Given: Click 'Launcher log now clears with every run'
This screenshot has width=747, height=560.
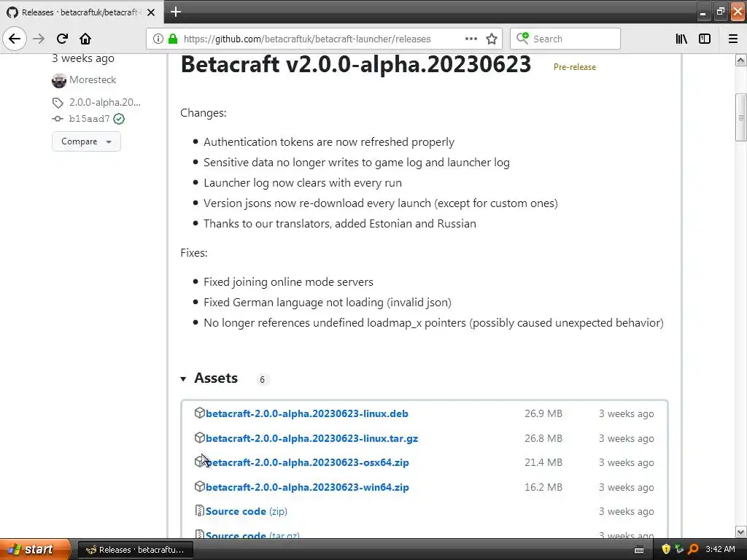Looking at the screenshot, I should [303, 183].
